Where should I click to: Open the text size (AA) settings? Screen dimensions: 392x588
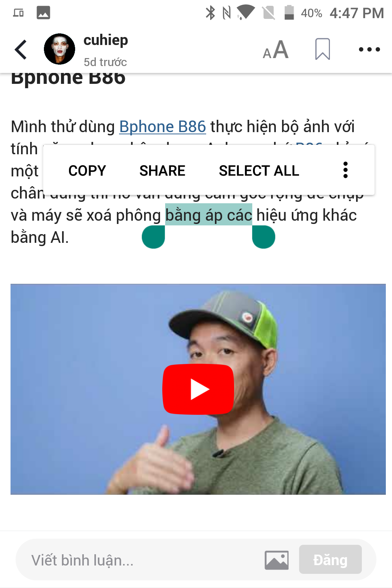tap(276, 49)
